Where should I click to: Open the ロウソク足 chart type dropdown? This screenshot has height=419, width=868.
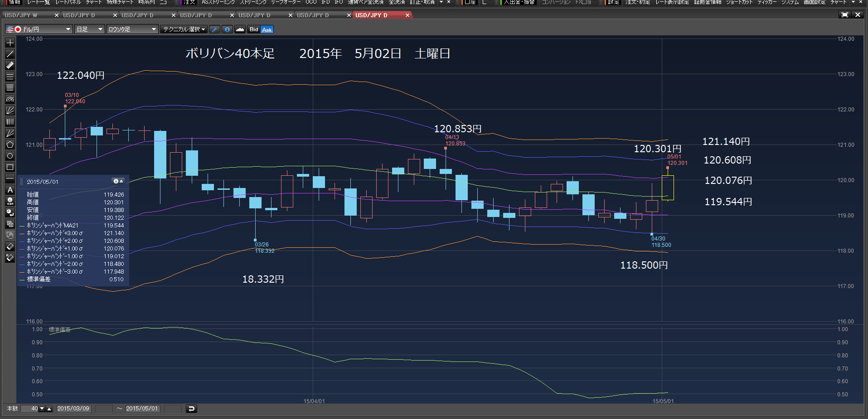[132, 29]
